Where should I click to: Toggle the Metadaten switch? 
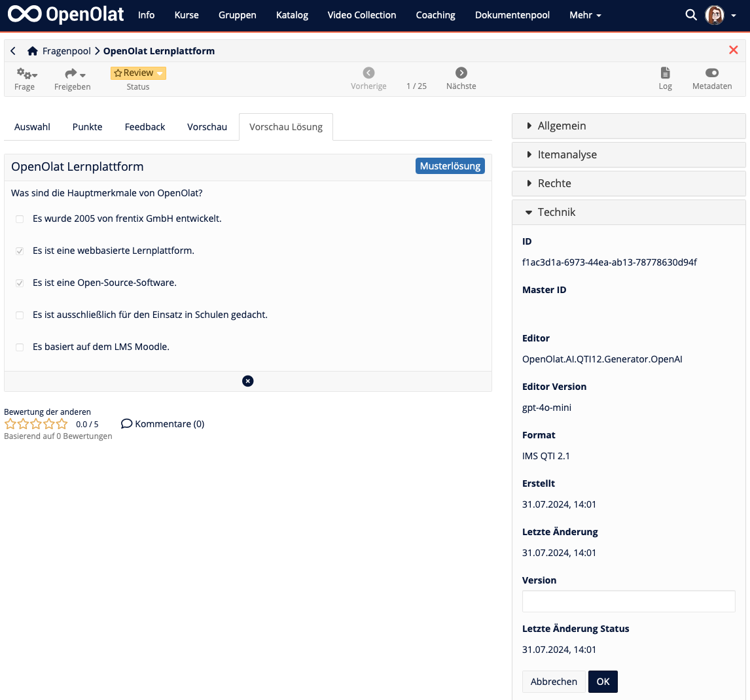(x=712, y=73)
